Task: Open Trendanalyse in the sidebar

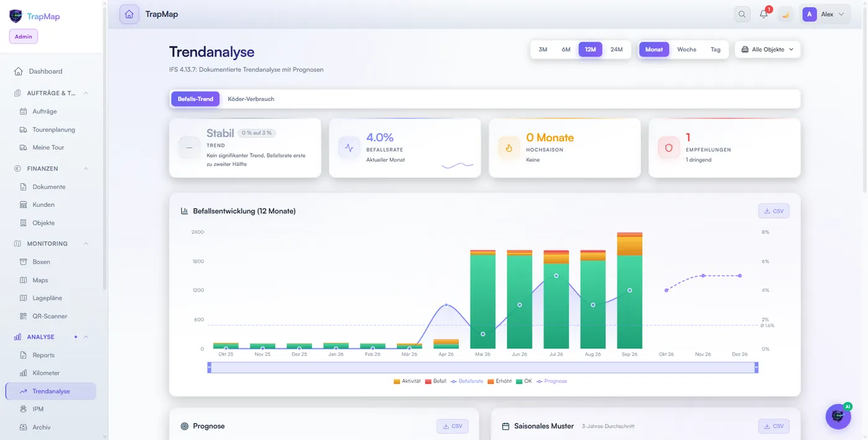Action: (51, 392)
